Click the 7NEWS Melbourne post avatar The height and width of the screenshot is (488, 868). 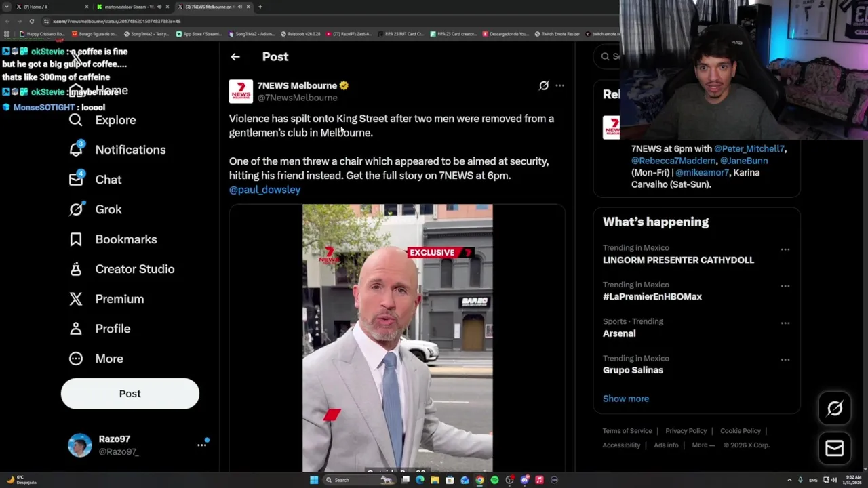(x=241, y=91)
